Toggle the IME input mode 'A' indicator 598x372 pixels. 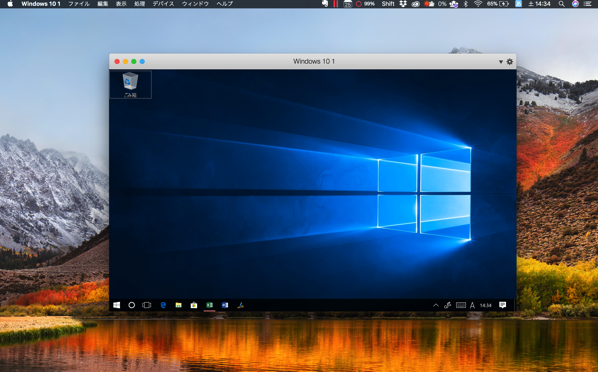(x=473, y=305)
